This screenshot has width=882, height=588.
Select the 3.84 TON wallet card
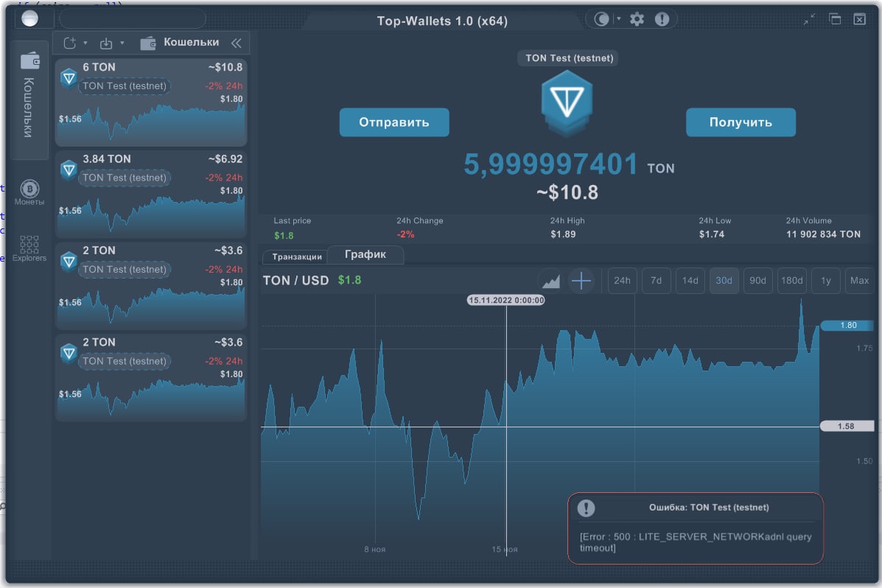click(151, 194)
